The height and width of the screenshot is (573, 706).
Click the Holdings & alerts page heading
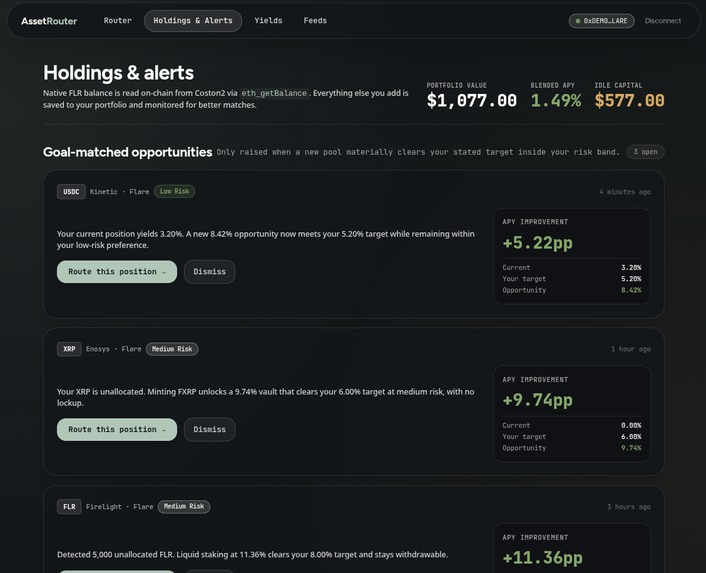pyautogui.click(x=118, y=72)
